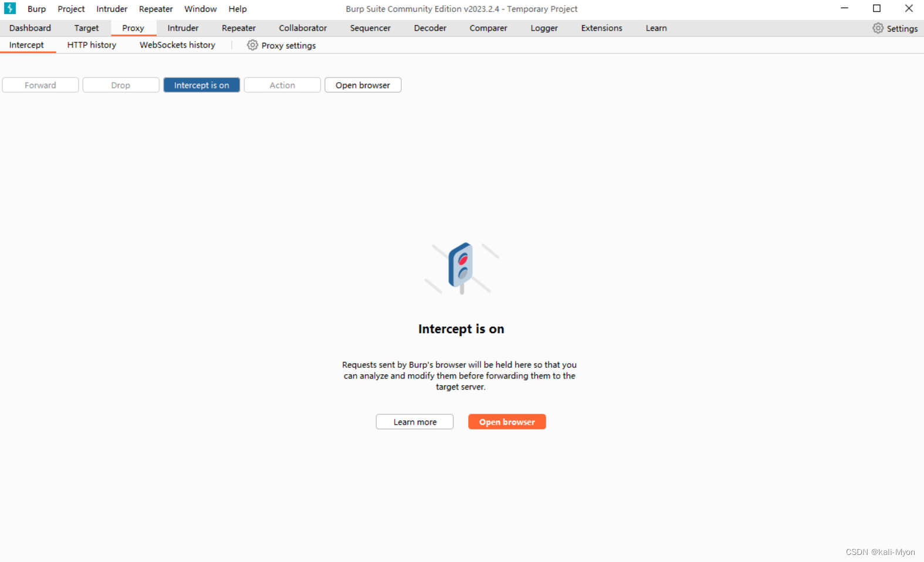This screenshot has height=562, width=924.
Task: Click the 'Intercept is on' heading text
Action: [461, 329]
